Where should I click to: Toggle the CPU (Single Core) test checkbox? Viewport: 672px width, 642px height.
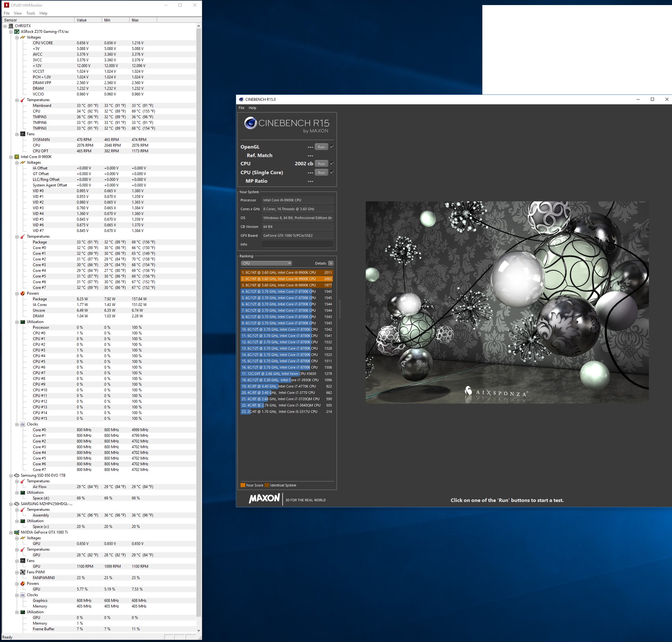click(332, 172)
